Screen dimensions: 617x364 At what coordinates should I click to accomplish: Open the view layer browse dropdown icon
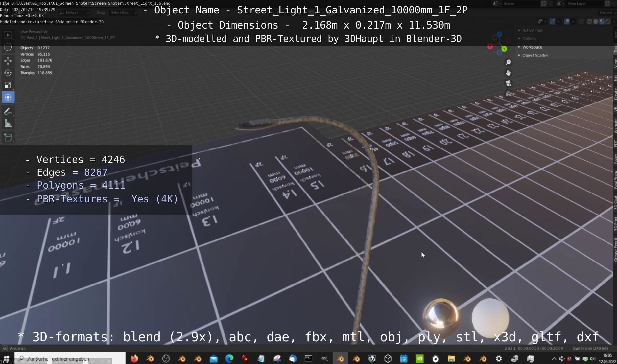560,3
